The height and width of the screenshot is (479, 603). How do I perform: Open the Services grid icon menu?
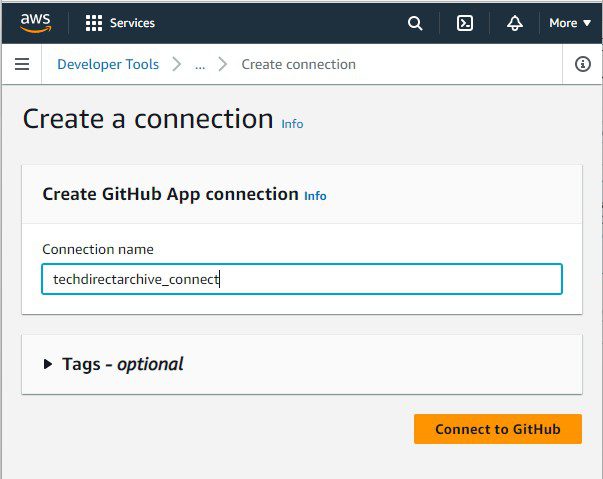(x=94, y=23)
